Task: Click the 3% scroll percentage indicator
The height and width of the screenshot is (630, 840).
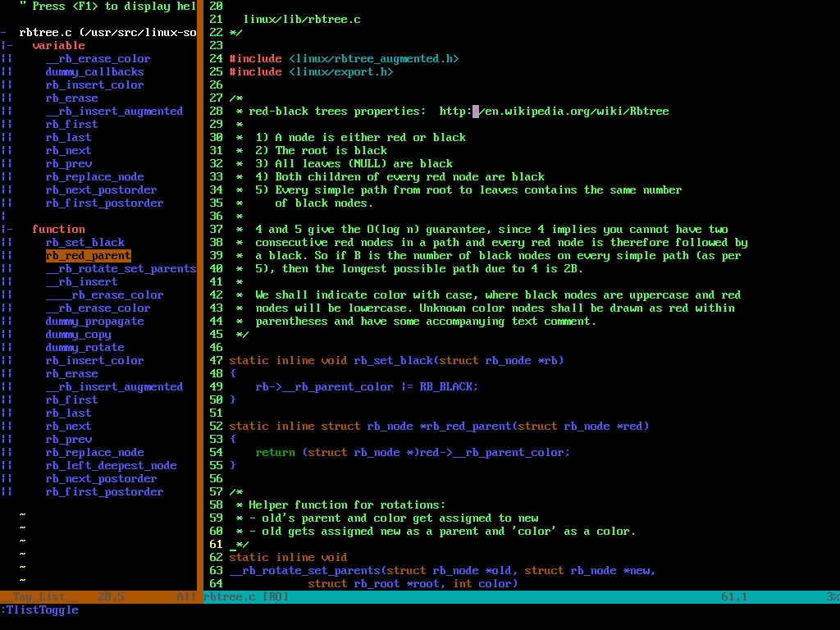Action: coord(833,597)
